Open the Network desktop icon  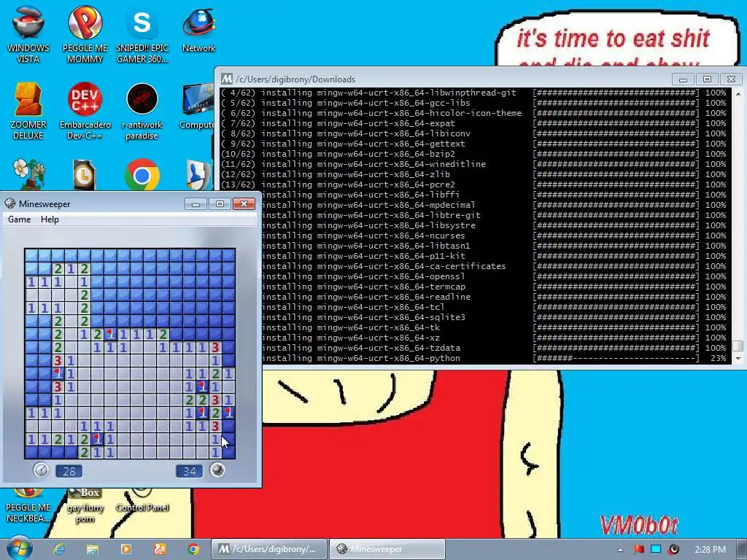[x=198, y=28]
